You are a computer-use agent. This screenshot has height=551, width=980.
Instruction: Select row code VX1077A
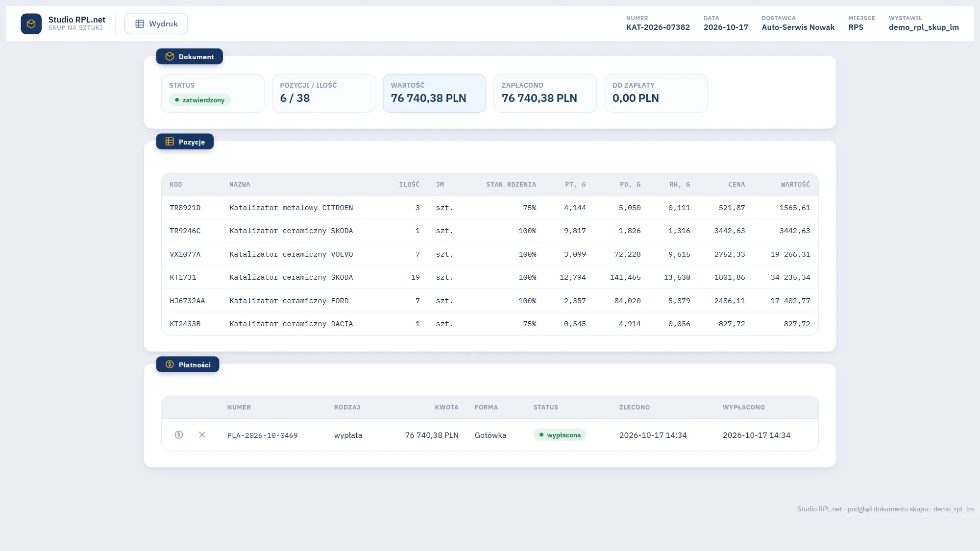[x=185, y=254]
